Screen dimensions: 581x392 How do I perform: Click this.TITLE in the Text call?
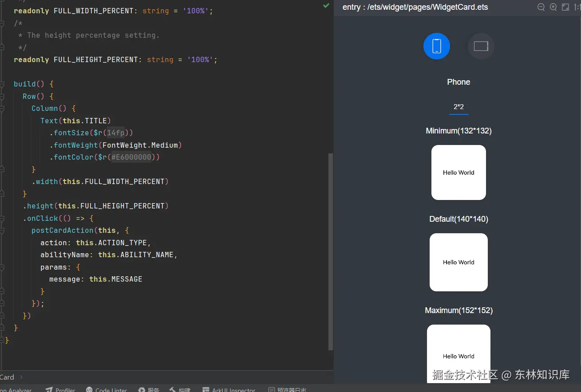pos(84,121)
